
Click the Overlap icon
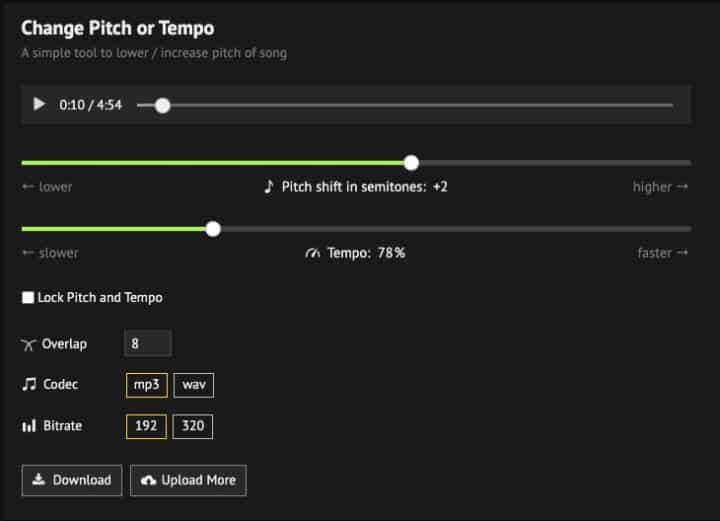point(28,344)
